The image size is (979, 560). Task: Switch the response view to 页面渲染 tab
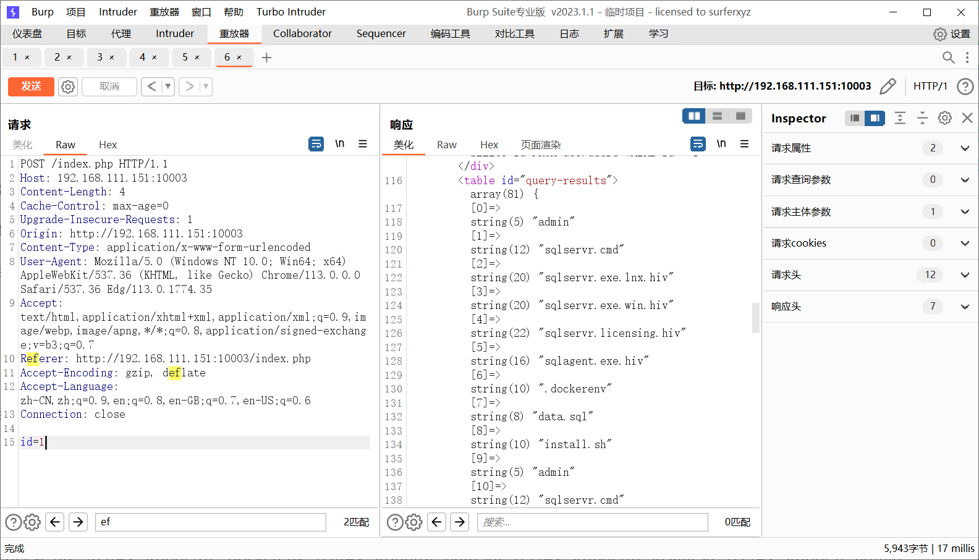point(541,145)
